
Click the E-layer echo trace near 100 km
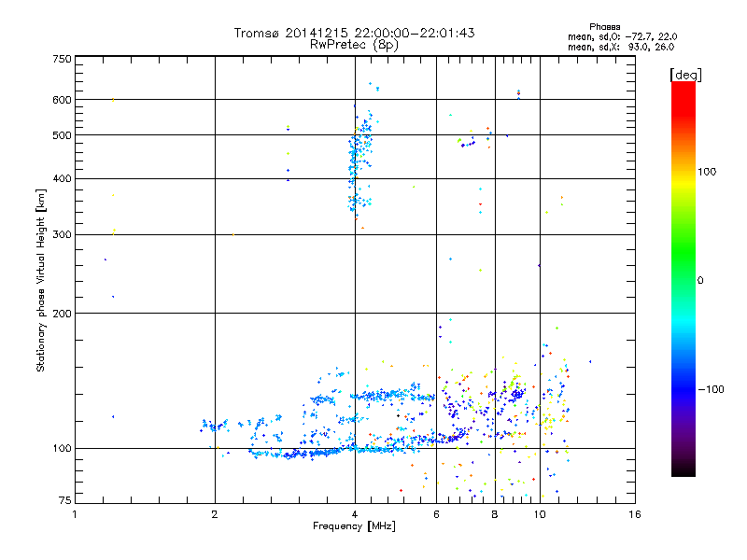333,451
